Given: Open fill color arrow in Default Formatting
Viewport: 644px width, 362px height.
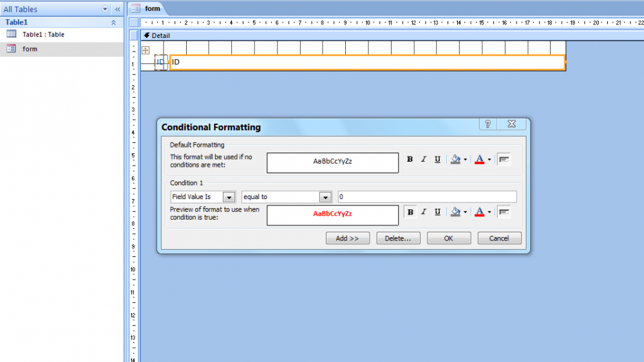Looking at the screenshot, I should [x=466, y=160].
